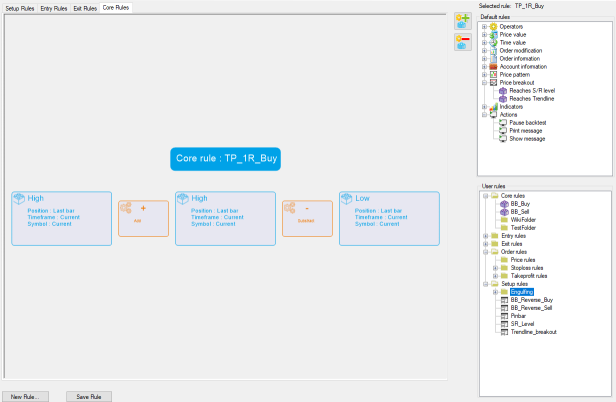Expand the Order information node

tap(484, 59)
